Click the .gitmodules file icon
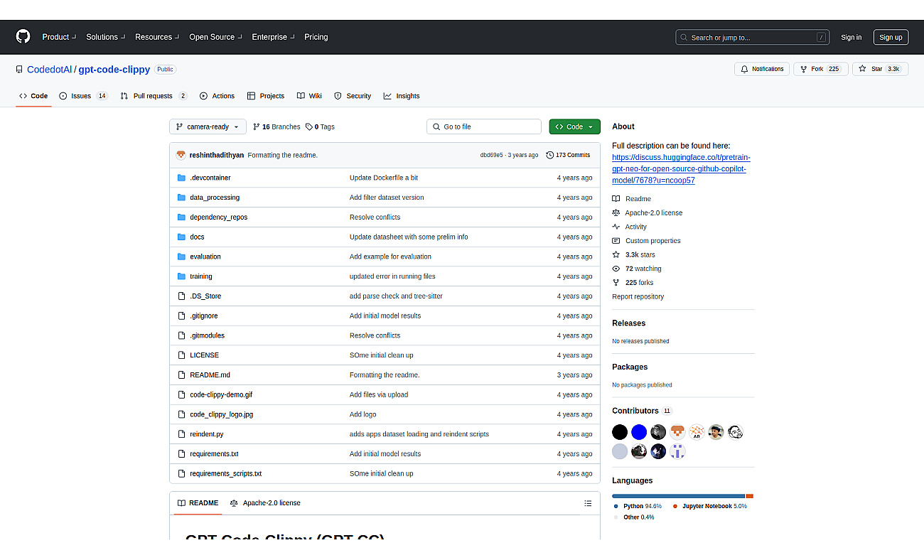This screenshot has width=924, height=560. click(x=182, y=335)
